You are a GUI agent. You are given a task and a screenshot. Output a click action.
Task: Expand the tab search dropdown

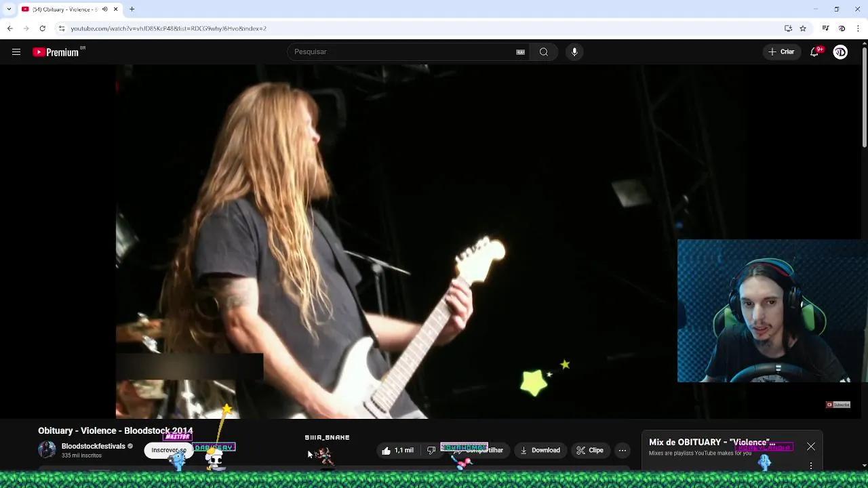click(x=9, y=9)
